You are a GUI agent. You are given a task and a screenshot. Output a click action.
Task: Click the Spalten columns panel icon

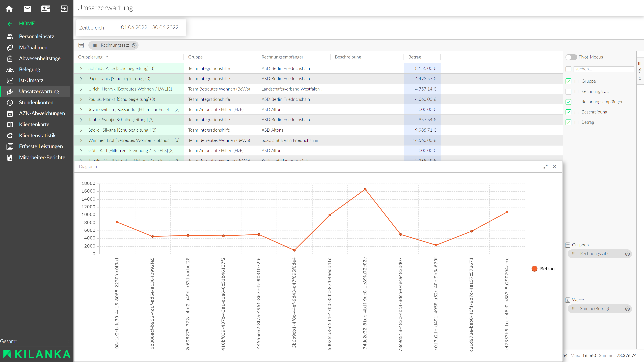(640, 64)
